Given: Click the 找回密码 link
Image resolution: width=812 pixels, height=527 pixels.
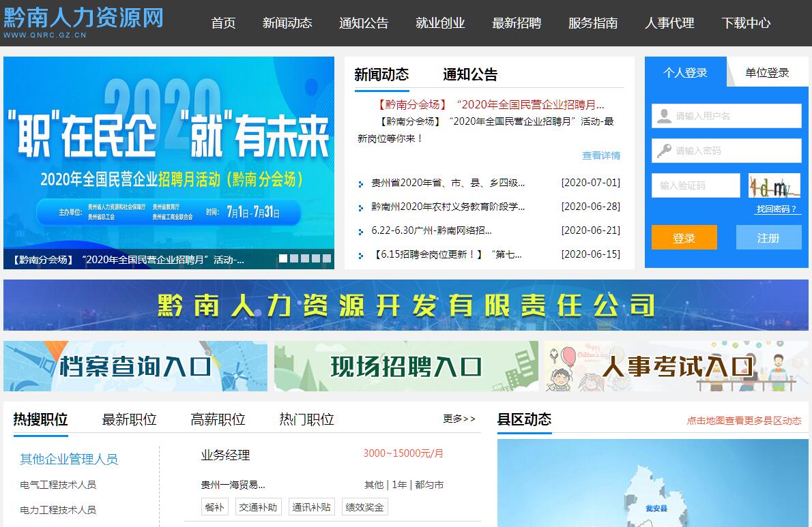Looking at the screenshot, I should click(777, 209).
